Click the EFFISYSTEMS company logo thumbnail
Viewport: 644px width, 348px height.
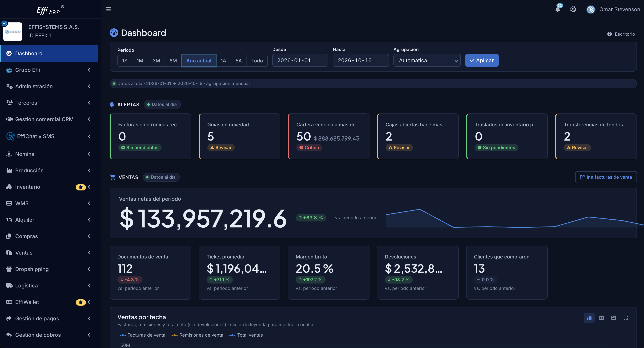point(13,31)
